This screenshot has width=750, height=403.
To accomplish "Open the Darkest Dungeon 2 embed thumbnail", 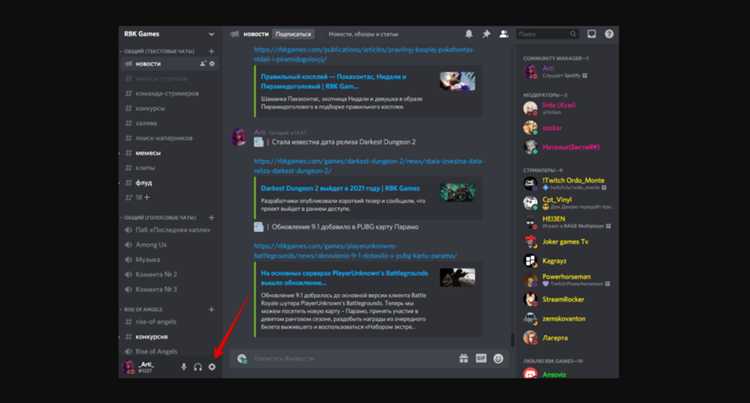I will (458, 192).
